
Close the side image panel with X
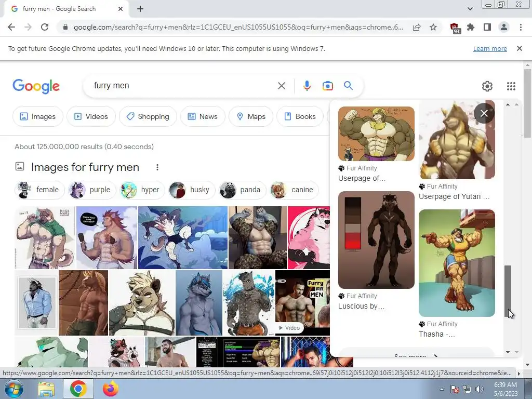pyautogui.click(x=484, y=113)
